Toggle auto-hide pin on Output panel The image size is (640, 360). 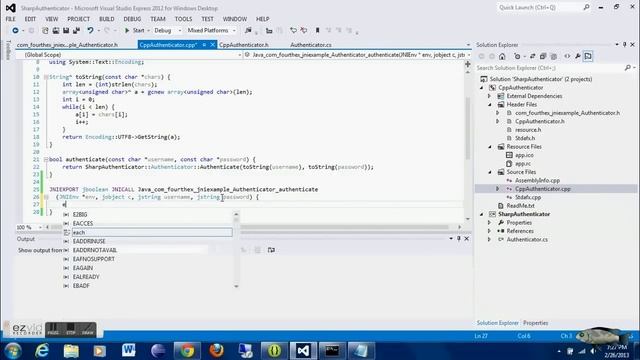(459, 238)
